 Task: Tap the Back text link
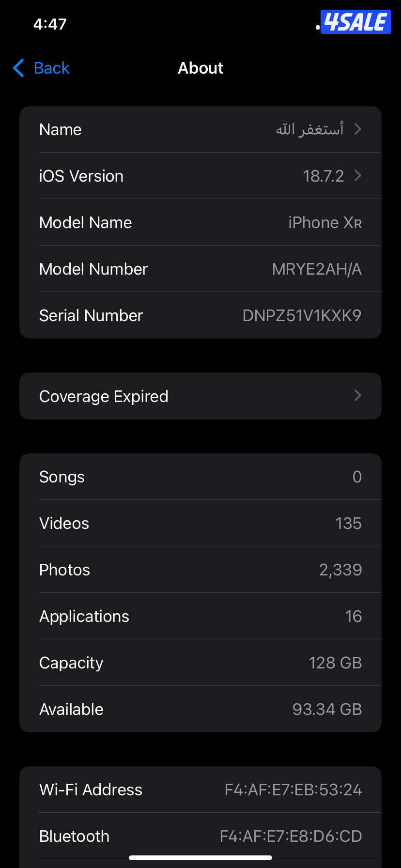(x=52, y=68)
